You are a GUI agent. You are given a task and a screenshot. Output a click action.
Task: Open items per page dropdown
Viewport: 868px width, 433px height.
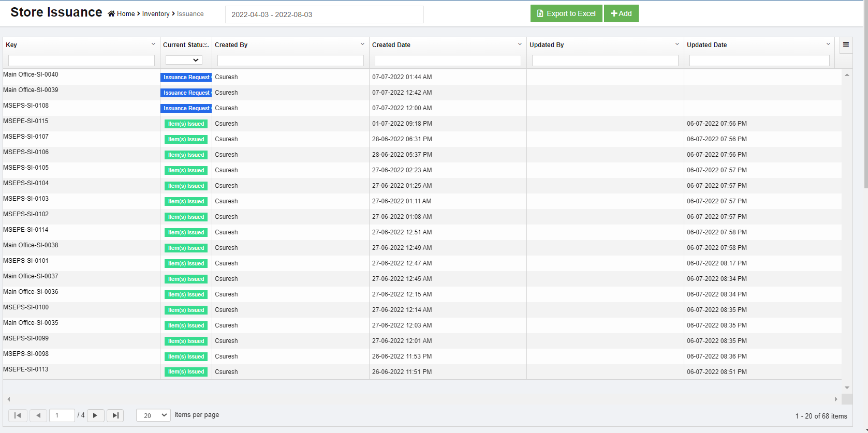pyautogui.click(x=153, y=415)
